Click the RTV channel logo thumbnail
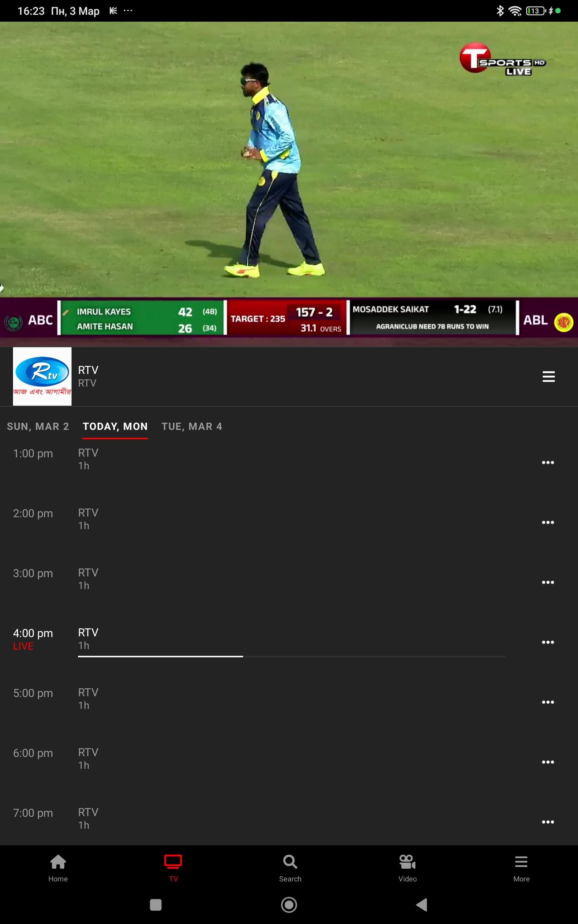578x924 pixels. coord(42,376)
